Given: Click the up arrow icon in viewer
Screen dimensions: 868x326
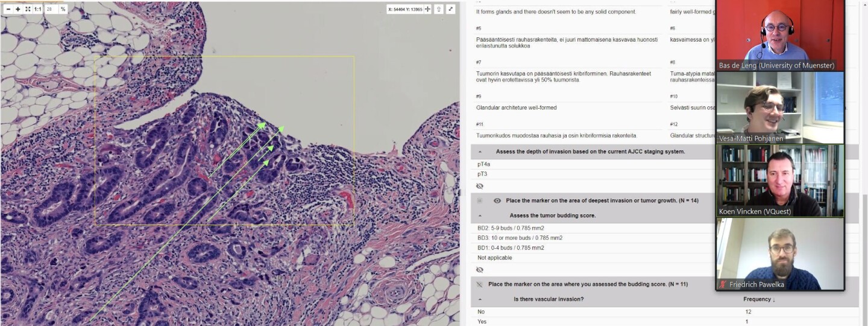Looking at the screenshot, I should click(439, 9).
